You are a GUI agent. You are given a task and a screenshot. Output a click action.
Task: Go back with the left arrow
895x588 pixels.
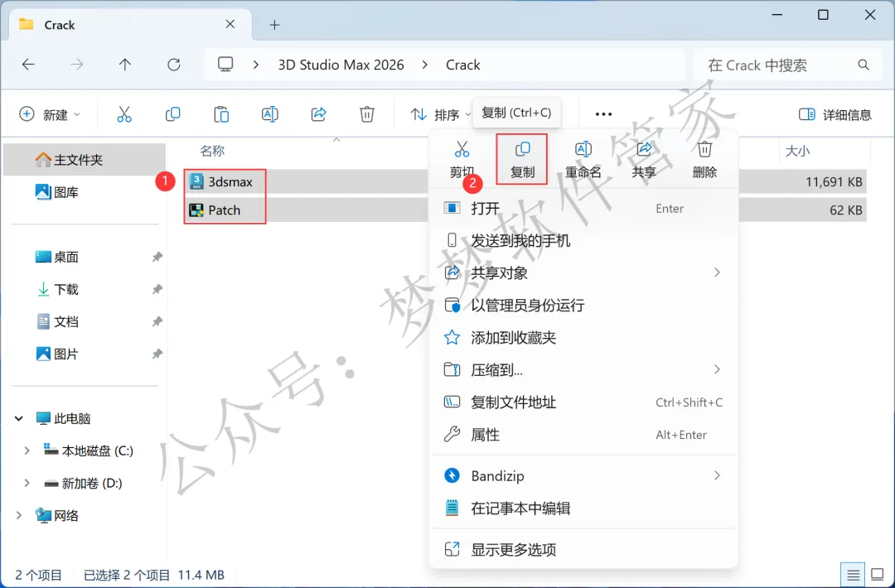pos(28,65)
